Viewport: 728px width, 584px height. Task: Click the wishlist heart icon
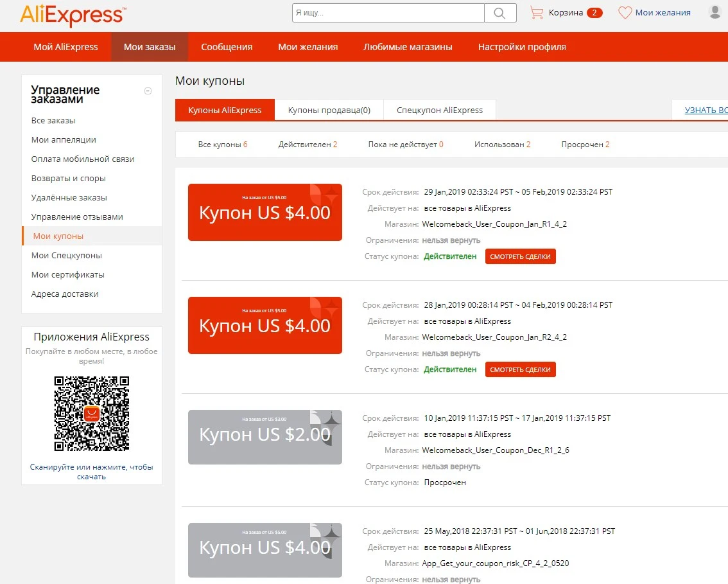[625, 13]
